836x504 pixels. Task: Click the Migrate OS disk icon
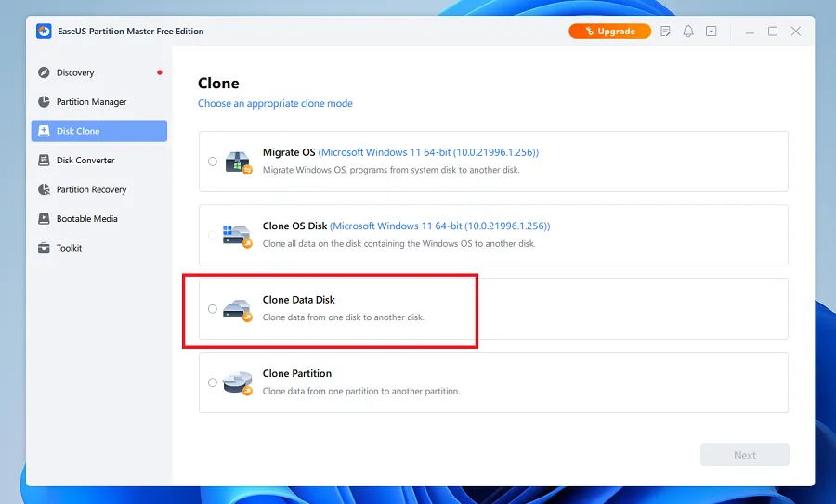pos(238,162)
